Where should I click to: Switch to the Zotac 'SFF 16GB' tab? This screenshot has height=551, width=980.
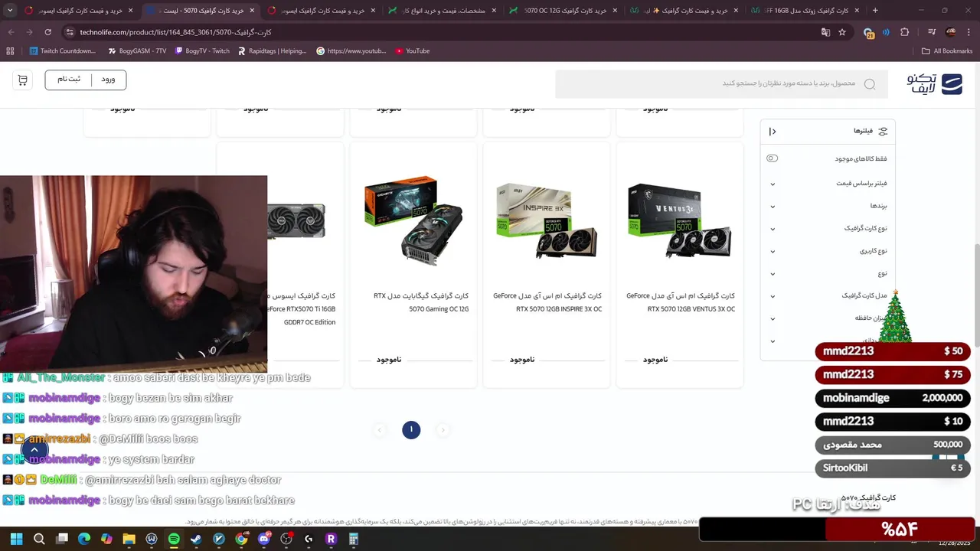tap(804, 11)
